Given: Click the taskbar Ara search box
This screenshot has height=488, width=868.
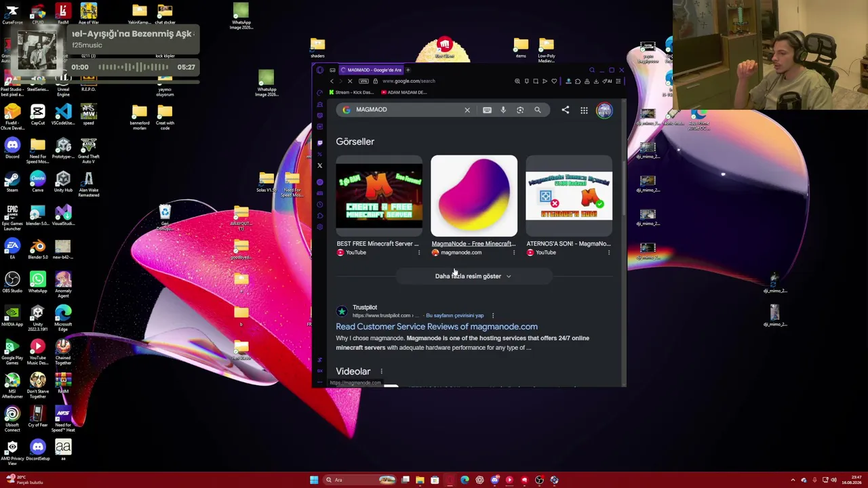Looking at the screenshot, I should 359,481.
